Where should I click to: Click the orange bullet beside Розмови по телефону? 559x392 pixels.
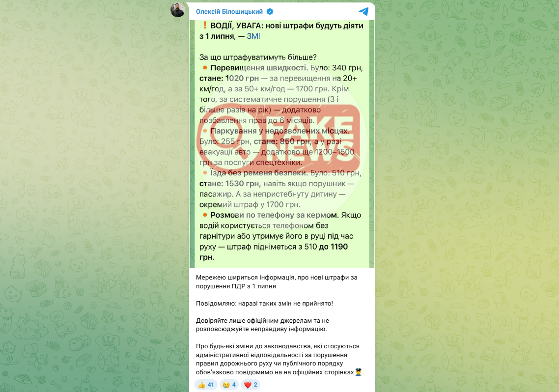205,215
